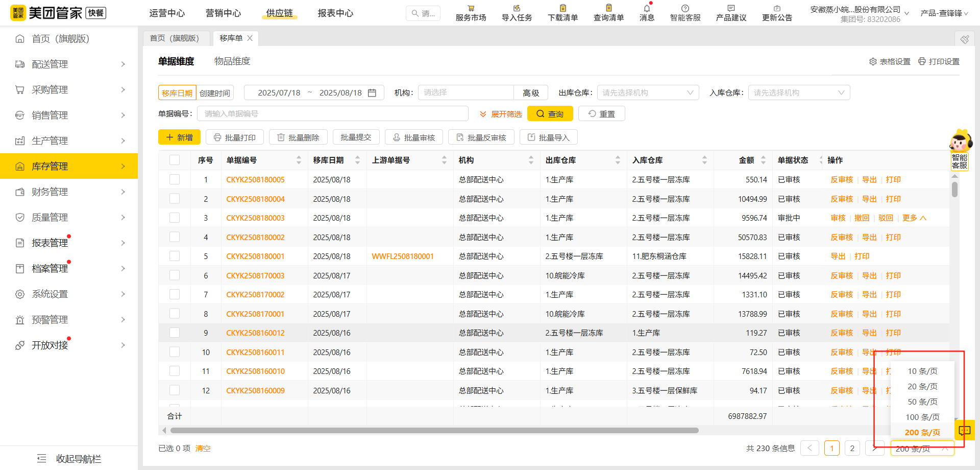Switch to the 物品维度 tab
Screen dimensions: 980x470
pyautogui.click(x=232, y=61)
